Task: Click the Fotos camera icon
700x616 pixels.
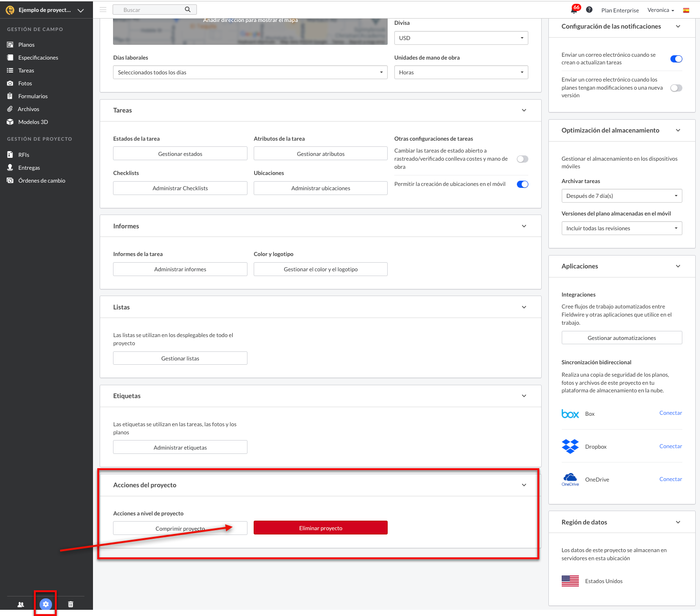Action: [x=10, y=83]
